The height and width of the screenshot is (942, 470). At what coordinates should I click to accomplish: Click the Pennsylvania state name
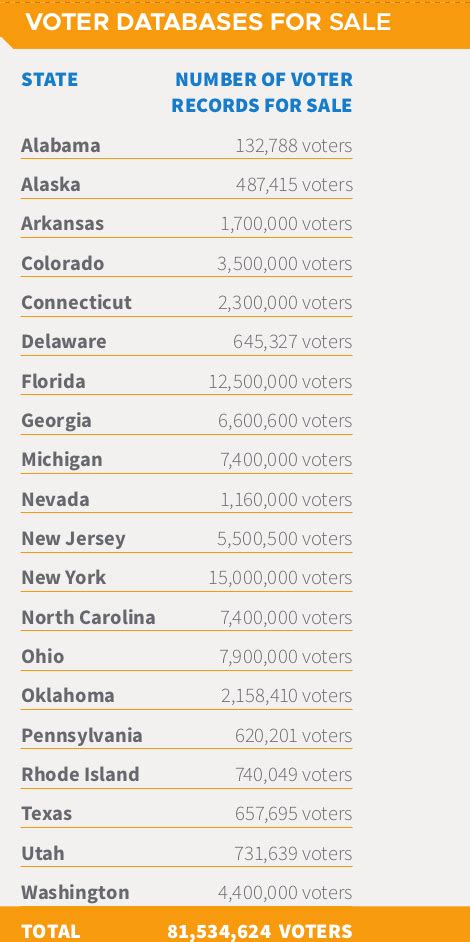(x=82, y=735)
